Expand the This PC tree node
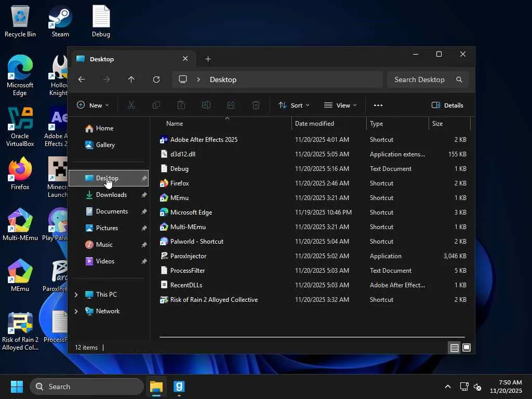Viewport: 532px width, 399px height. pyautogui.click(x=76, y=295)
